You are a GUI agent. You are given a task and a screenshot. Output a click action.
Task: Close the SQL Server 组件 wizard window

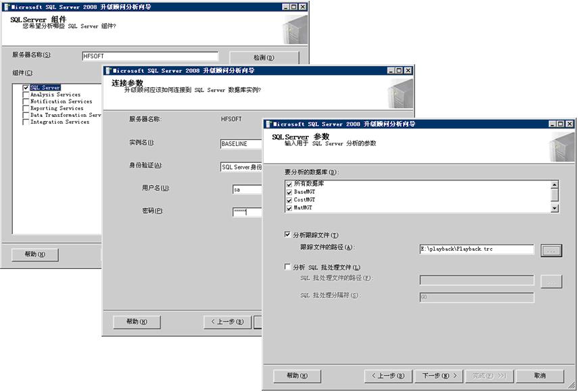[x=303, y=7]
